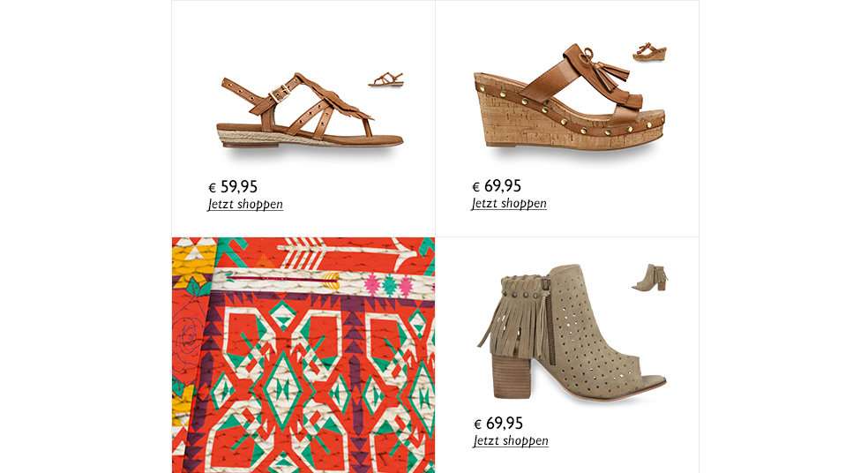
Task: Click the small cork wedge thumbnail
Action: tap(650, 51)
